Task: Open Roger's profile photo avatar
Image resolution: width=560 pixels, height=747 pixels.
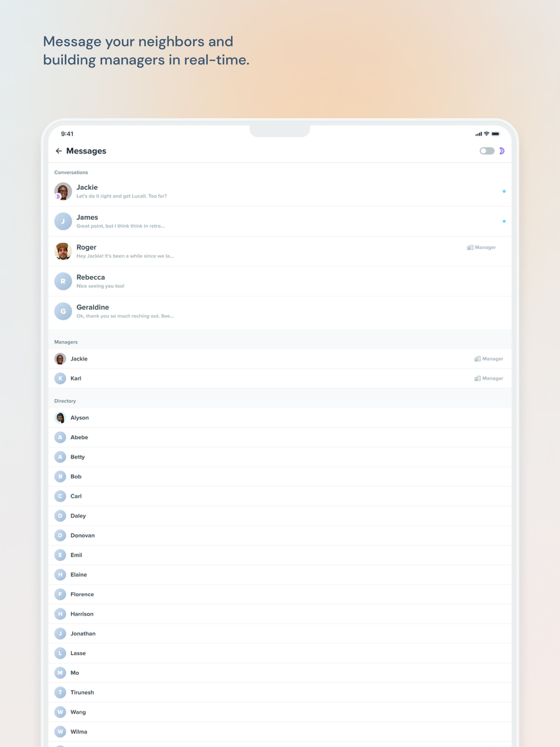Action: click(63, 251)
